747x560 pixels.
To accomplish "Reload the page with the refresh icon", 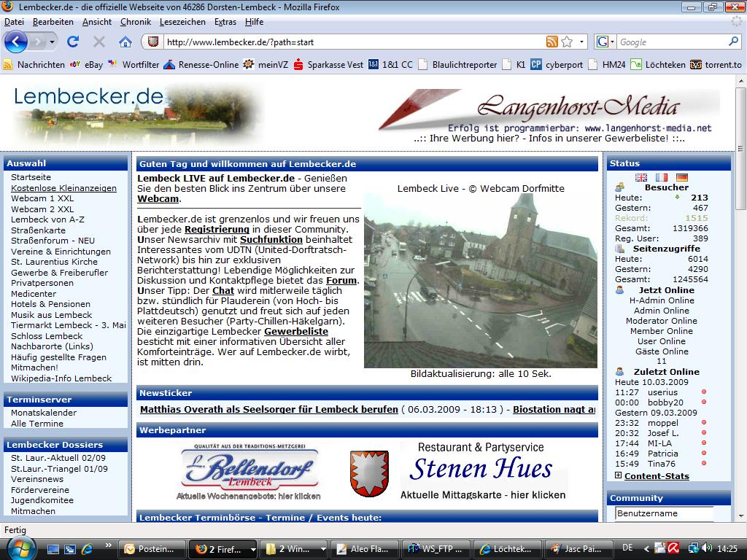I will pos(73,42).
